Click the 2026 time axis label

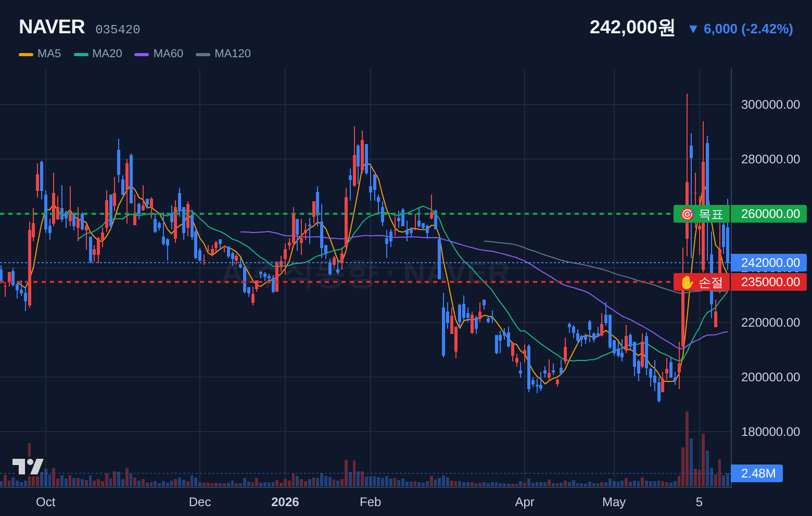pyautogui.click(x=285, y=502)
